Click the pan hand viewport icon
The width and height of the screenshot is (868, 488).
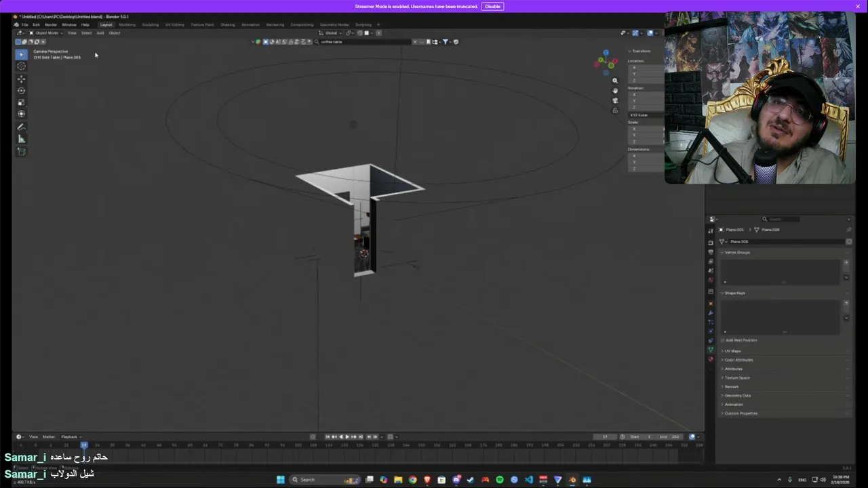click(615, 90)
